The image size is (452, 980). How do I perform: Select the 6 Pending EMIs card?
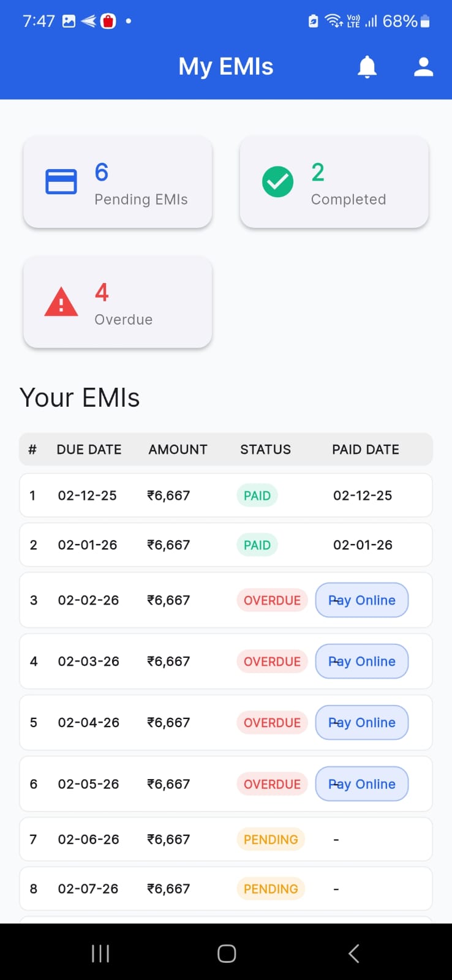pyautogui.click(x=118, y=182)
